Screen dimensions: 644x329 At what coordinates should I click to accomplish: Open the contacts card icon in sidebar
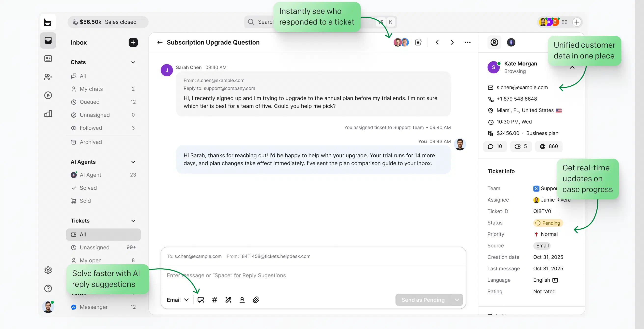pos(48,59)
